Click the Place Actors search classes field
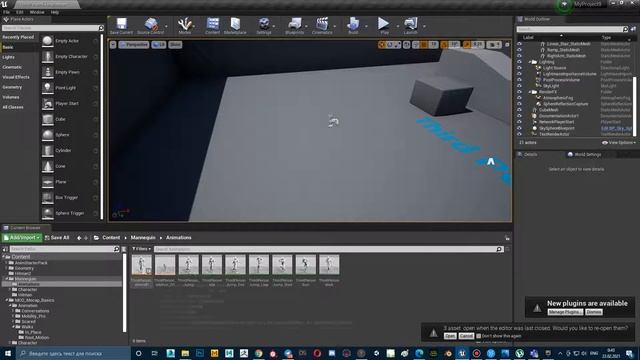Viewport: 640px width, 360px height. coord(53,28)
